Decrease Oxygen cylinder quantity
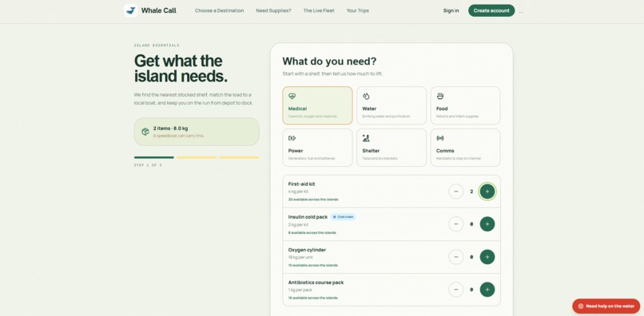This screenshot has width=644, height=316. pos(456,257)
